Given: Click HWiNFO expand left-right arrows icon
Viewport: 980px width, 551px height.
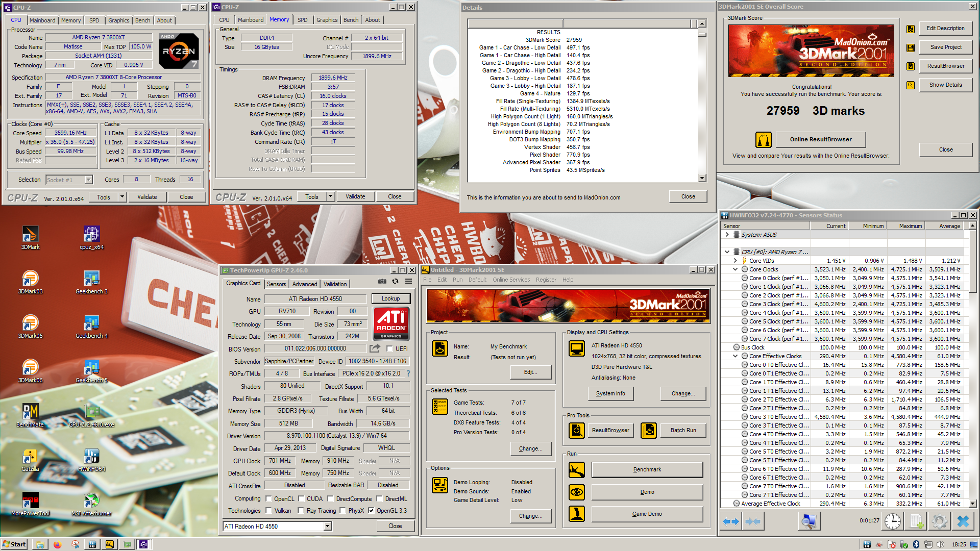Looking at the screenshot, I should point(731,521).
